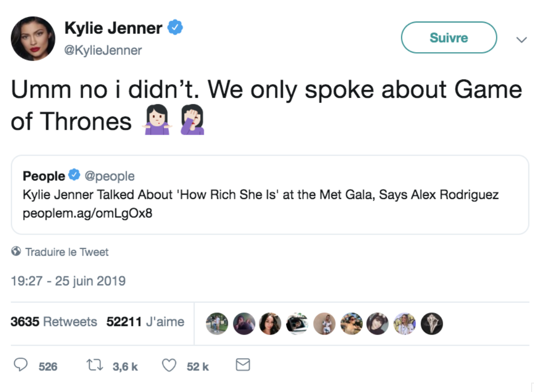Open the @people handle in quote

pyautogui.click(x=109, y=176)
